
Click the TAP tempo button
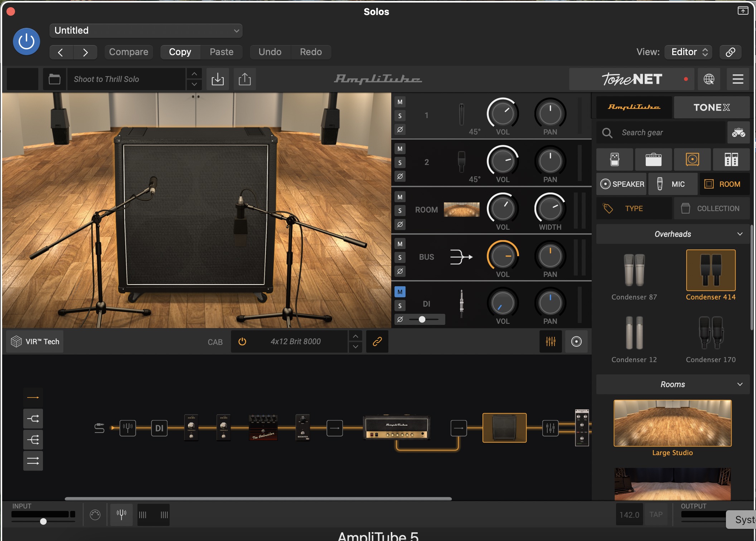656,515
